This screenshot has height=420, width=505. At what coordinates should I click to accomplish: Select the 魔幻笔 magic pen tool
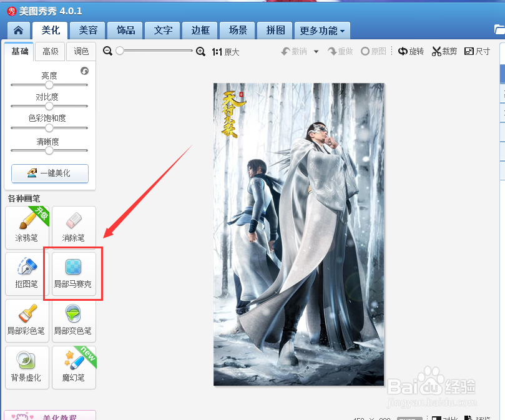(74, 368)
